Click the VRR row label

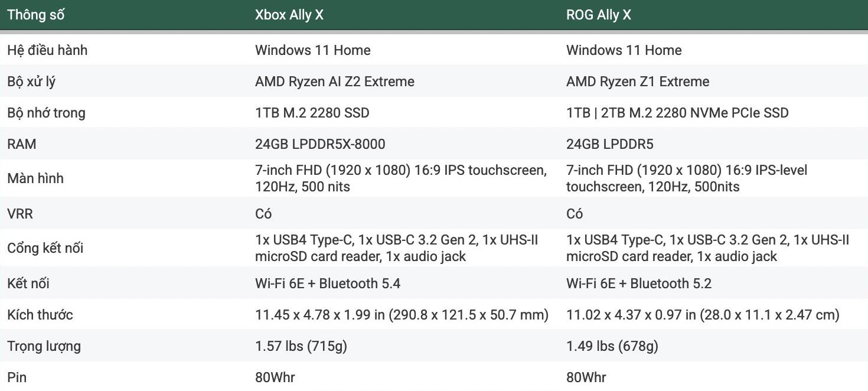tap(20, 214)
